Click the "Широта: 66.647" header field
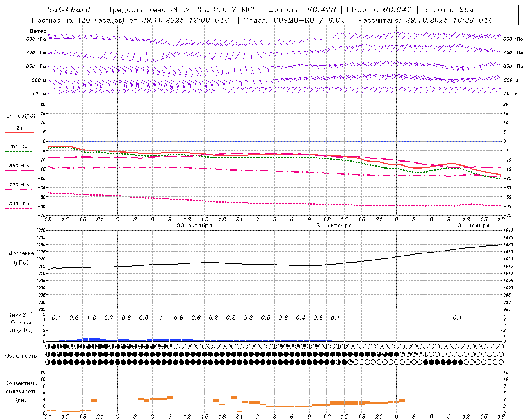This screenshot has width=525, height=420. pyautogui.click(x=379, y=10)
